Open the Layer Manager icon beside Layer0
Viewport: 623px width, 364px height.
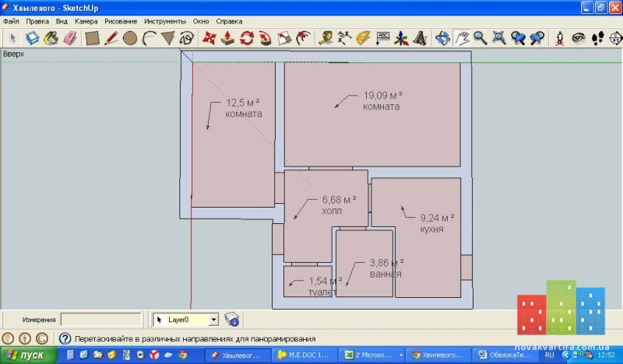click(231, 319)
